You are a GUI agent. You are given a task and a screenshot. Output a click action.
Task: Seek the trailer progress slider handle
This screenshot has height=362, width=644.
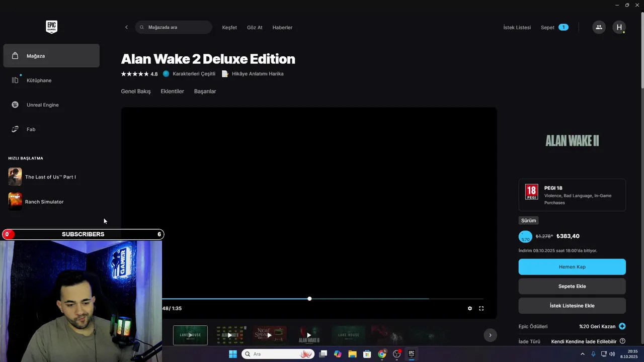tap(309, 299)
